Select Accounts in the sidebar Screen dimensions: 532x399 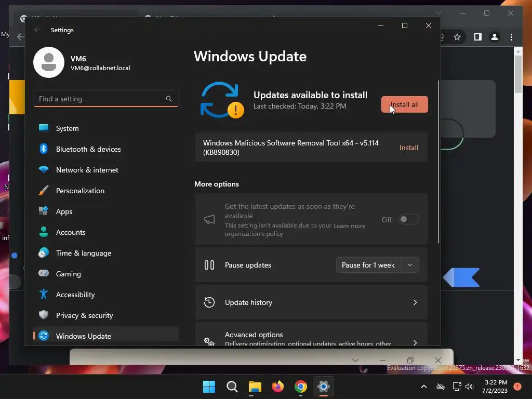(106, 232)
